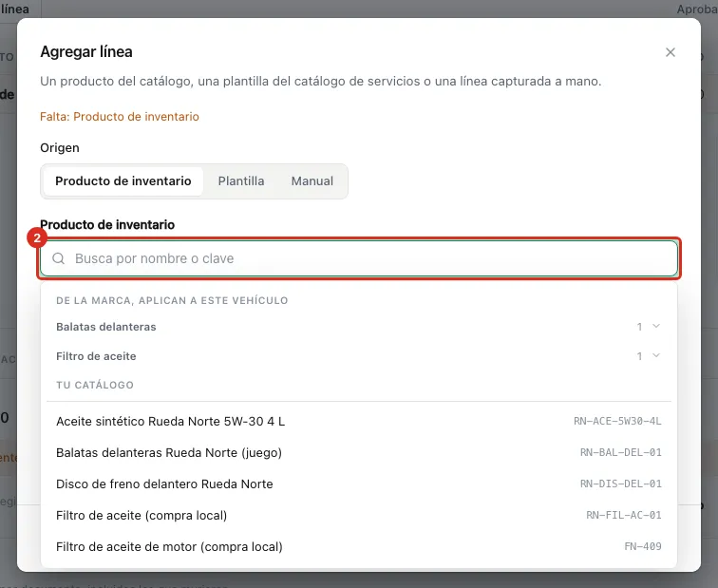Choose Filtro de aceite de motor (compra local)
Viewport: 718px width, 588px height.
coord(359,547)
